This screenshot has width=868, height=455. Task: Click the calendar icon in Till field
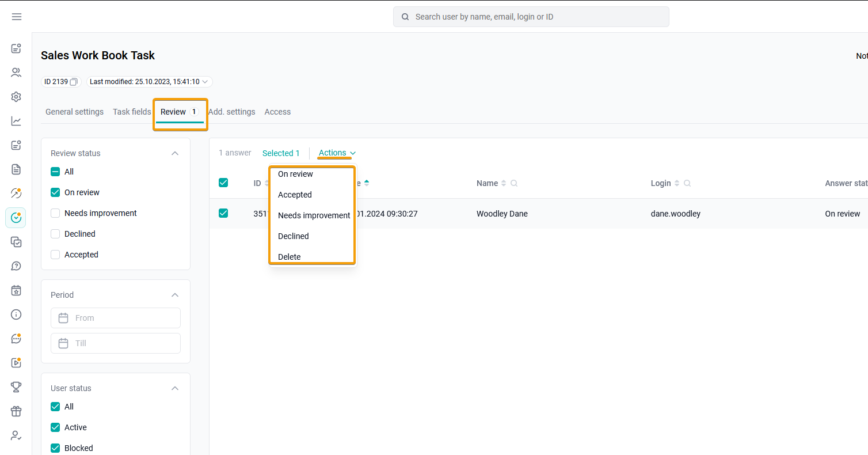(64, 343)
